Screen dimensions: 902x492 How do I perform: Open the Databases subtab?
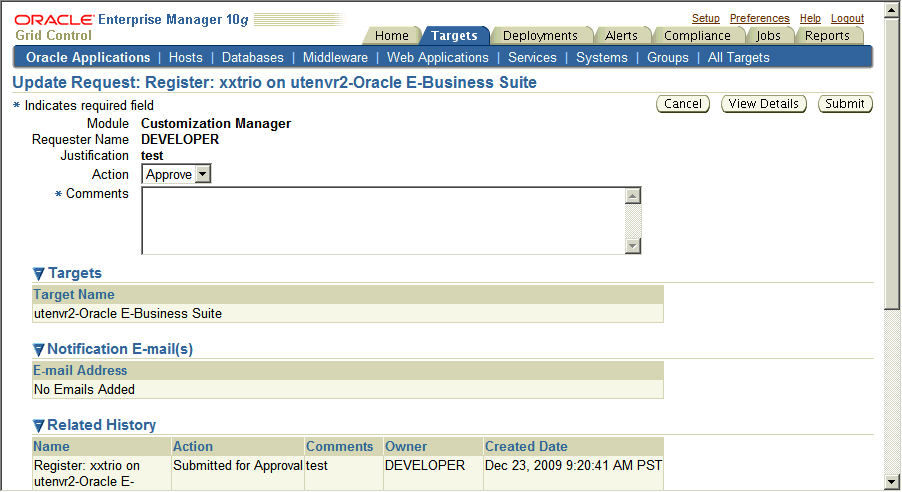click(253, 58)
